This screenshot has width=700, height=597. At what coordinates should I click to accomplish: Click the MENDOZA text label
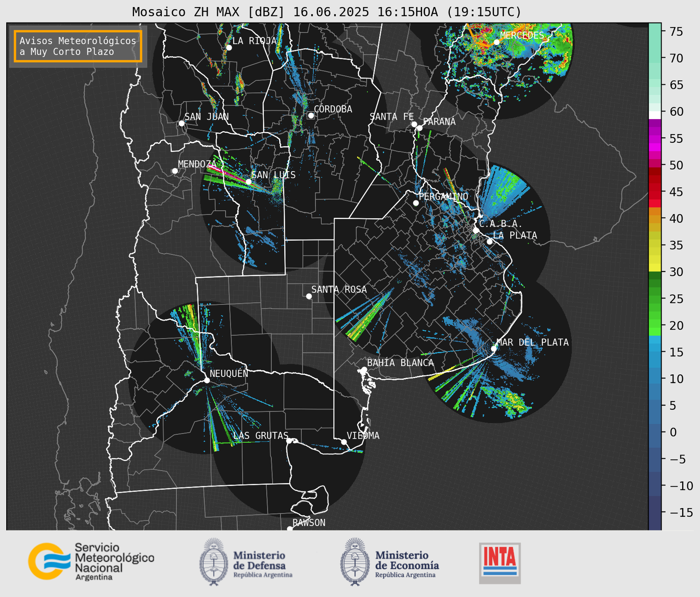(x=197, y=164)
